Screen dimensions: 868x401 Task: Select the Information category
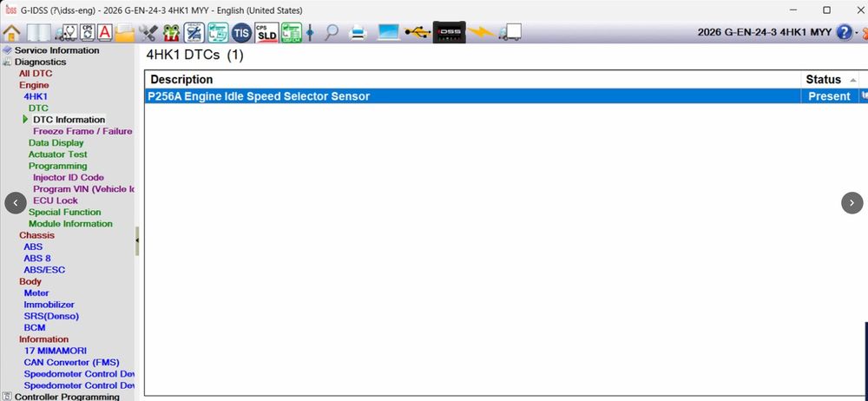[x=43, y=339]
